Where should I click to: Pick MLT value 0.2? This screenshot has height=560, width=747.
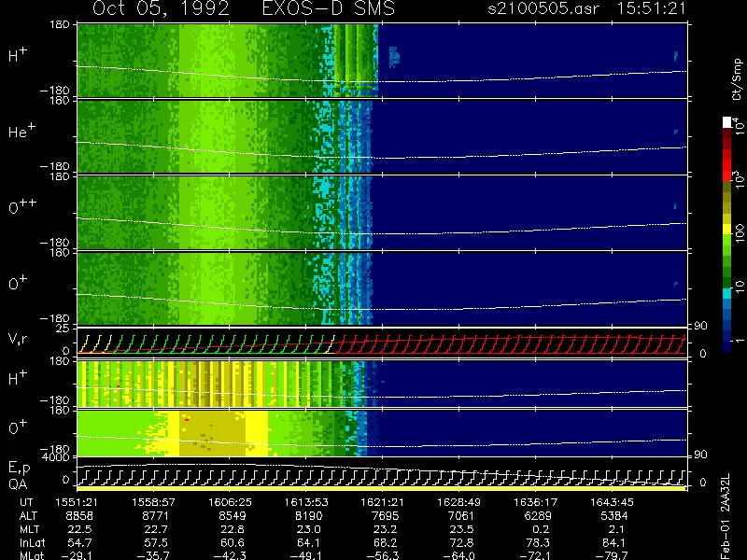541,529
